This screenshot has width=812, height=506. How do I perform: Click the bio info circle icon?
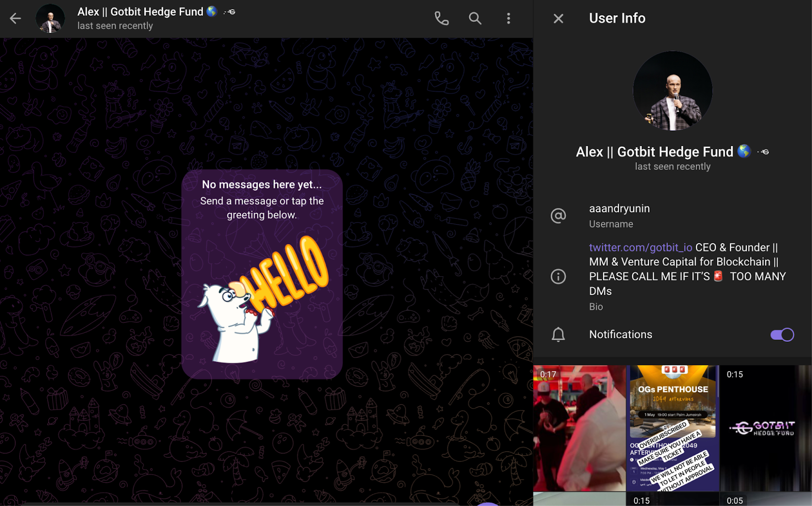[x=558, y=276]
